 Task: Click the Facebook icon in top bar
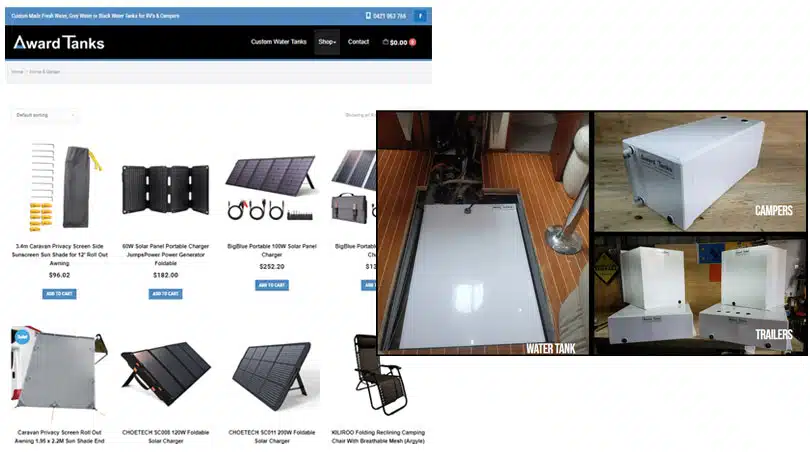pos(420,16)
